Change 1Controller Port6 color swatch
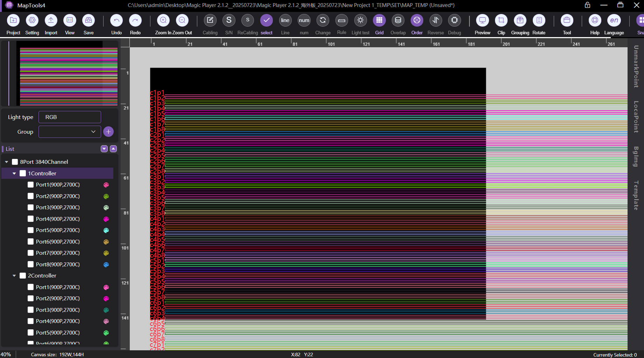644x358 pixels. [x=106, y=242]
